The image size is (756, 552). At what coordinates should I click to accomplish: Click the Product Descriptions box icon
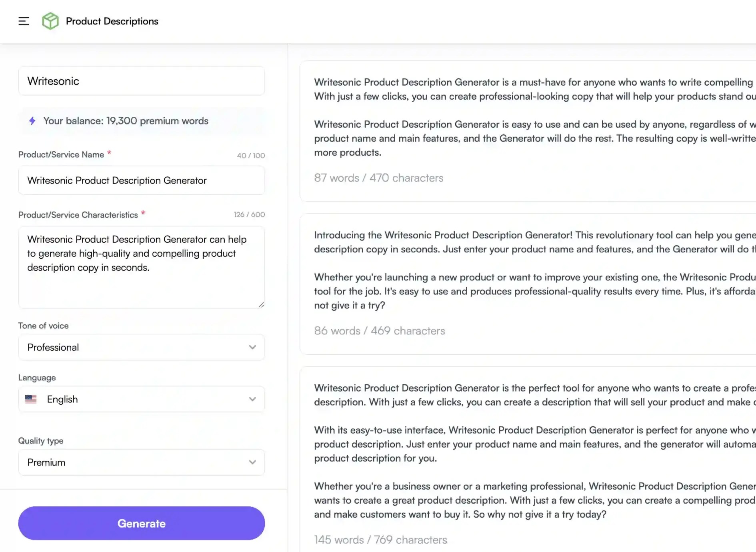(x=50, y=21)
